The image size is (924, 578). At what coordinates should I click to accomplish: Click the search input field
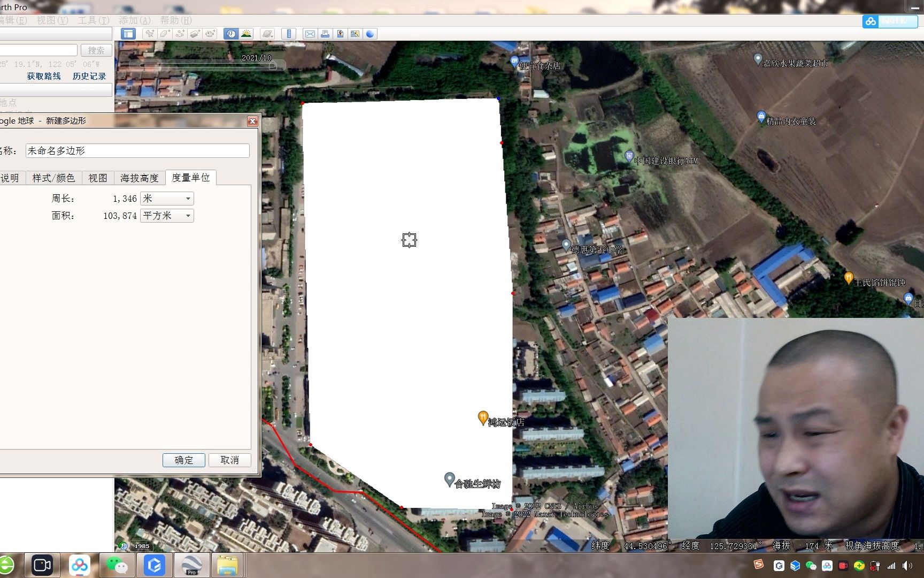click(x=37, y=50)
